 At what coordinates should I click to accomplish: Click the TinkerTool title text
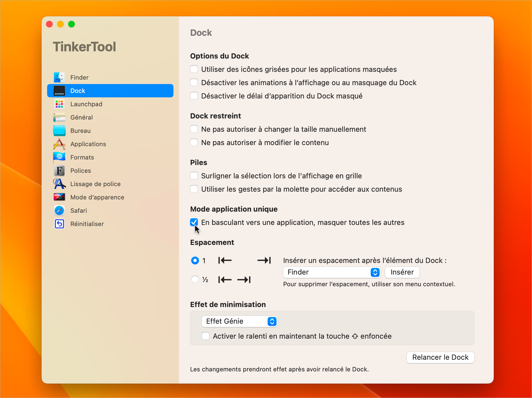tap(84, 47)
